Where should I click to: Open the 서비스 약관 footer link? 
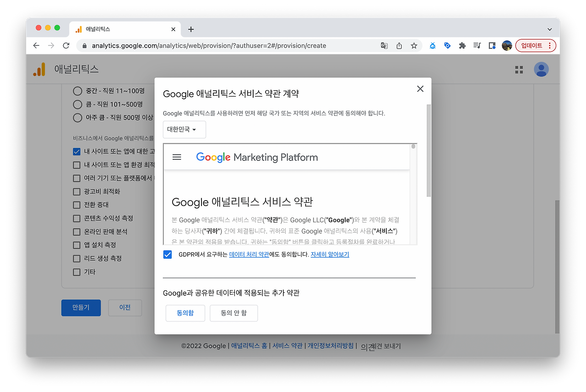click(x=288, y=346)
